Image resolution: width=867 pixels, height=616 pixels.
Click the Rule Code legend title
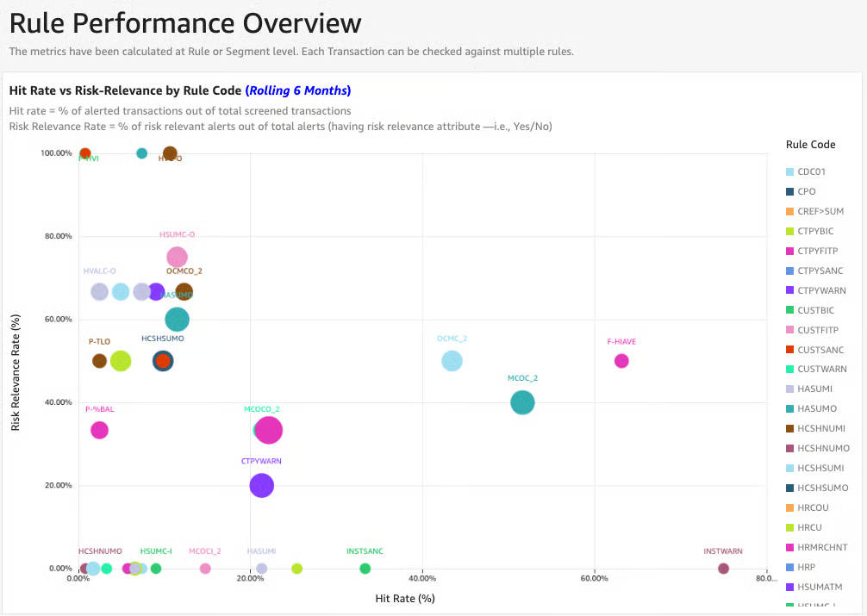[810, 144]
